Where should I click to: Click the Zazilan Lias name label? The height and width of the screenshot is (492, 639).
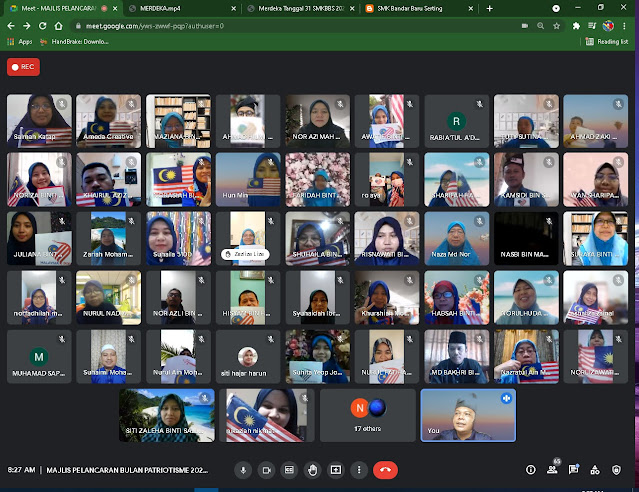click(x=245, y=254)
